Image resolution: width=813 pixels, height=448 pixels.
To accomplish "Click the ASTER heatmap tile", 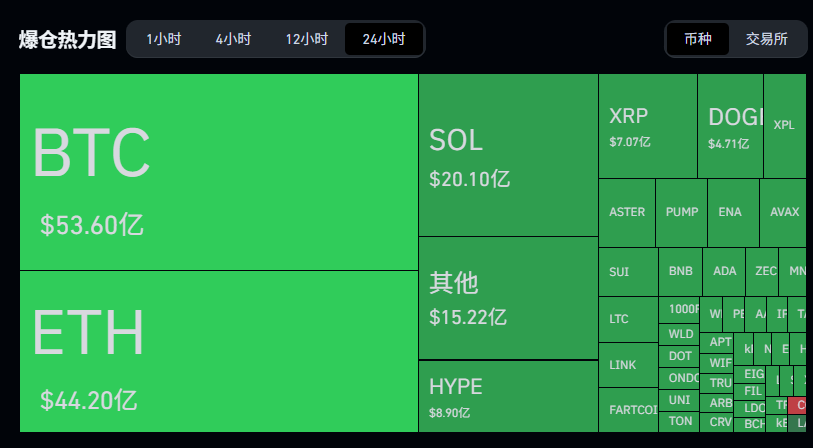I will [x=627, y=213].
